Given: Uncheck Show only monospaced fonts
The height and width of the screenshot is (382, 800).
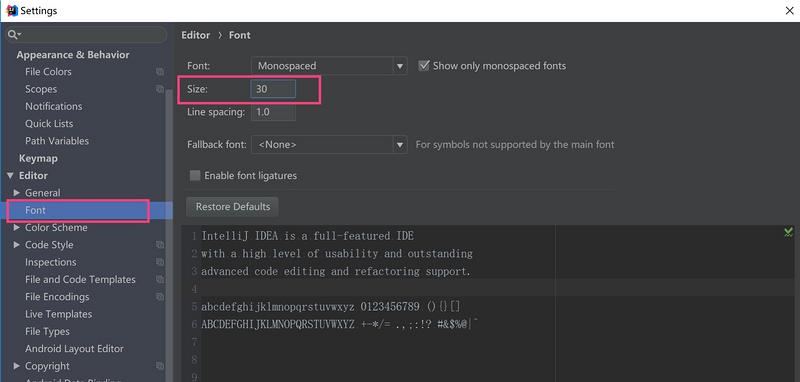Looking at the screenshot, I should coord(423,66).
